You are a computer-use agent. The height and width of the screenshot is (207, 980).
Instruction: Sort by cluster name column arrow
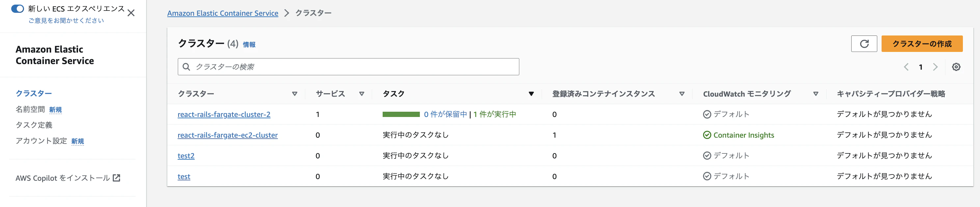pos(294,94)
